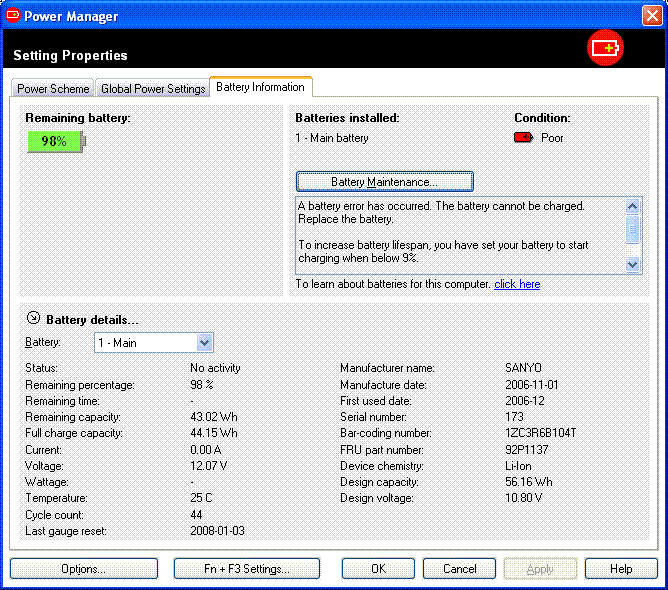Image resolution: width=668 pixels, height=590 pixels.
Task: Open Battery Maintenance dialog
Action: tap(384, 182)
